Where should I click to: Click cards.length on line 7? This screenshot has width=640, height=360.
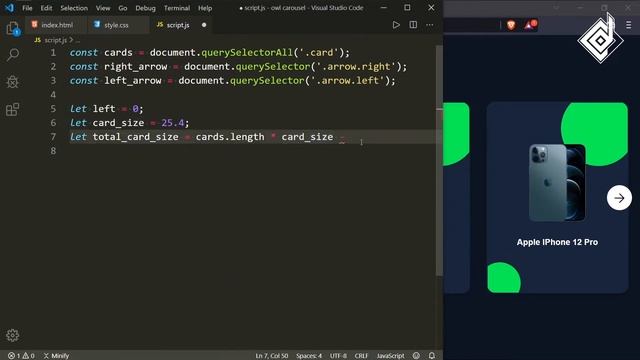click(x=230, y=137)
